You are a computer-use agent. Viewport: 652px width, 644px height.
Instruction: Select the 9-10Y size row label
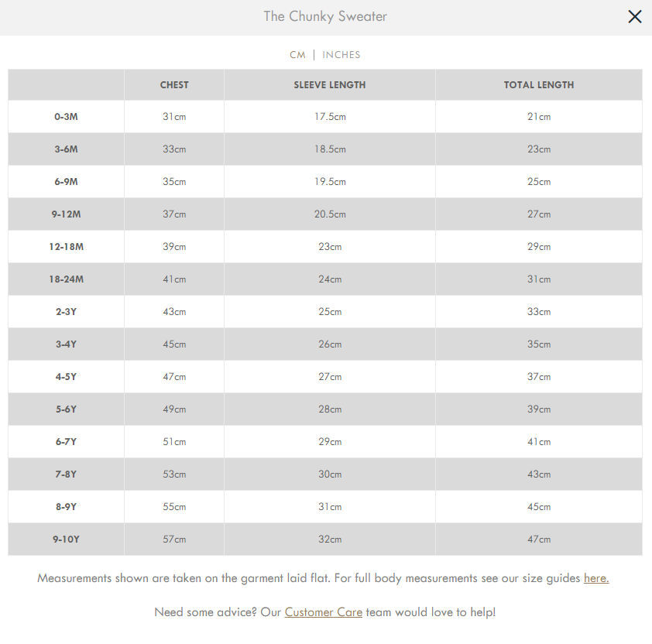coord(66,540)
